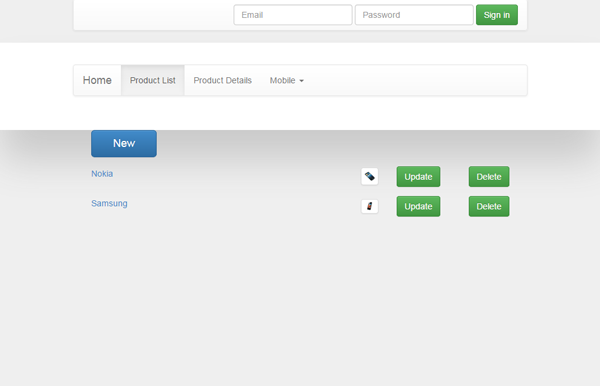Click the green Sign in button
The height and width of the screenshot is (386, 600).
(x=497, y=15)
